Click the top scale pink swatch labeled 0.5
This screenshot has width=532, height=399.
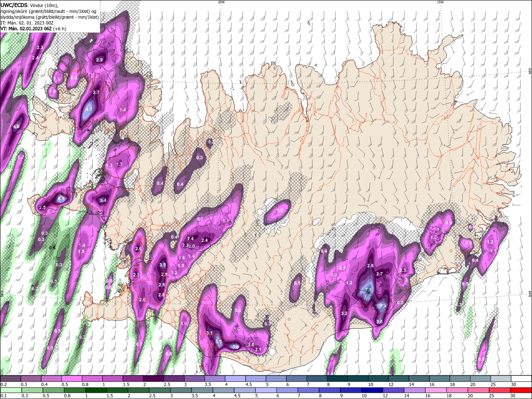point(71,379)
